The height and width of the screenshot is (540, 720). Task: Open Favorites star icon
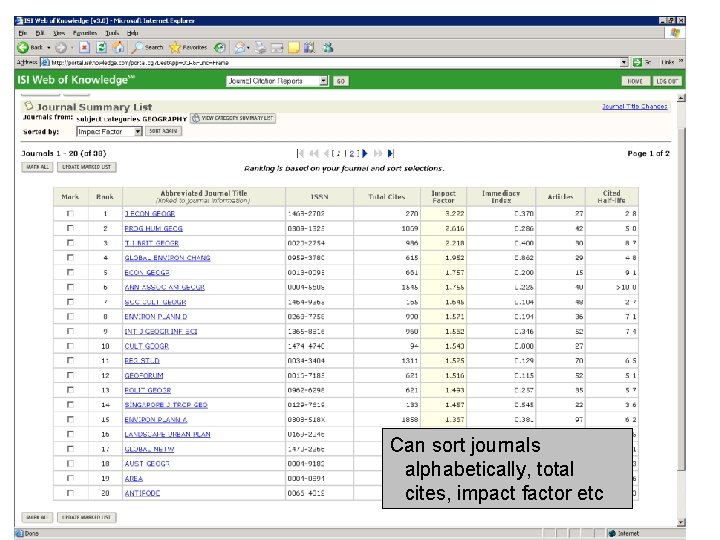175,47
